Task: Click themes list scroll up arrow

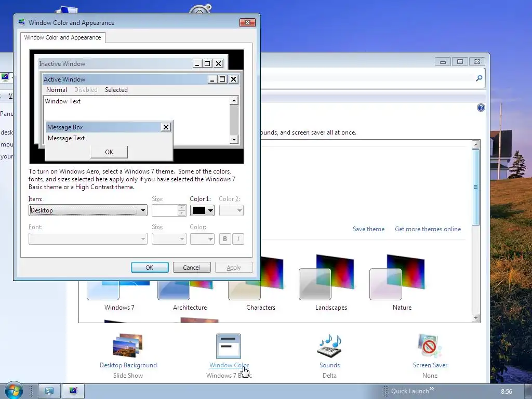Action: point(476,144)
